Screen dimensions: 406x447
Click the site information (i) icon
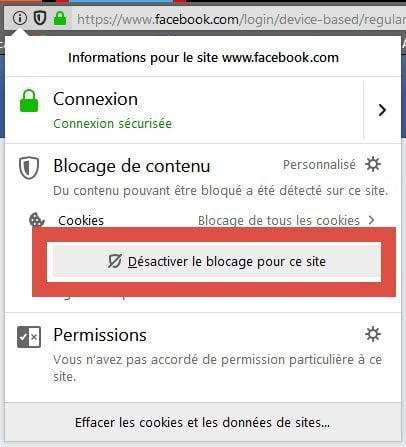pyautogui.click(x=20, y=18)
